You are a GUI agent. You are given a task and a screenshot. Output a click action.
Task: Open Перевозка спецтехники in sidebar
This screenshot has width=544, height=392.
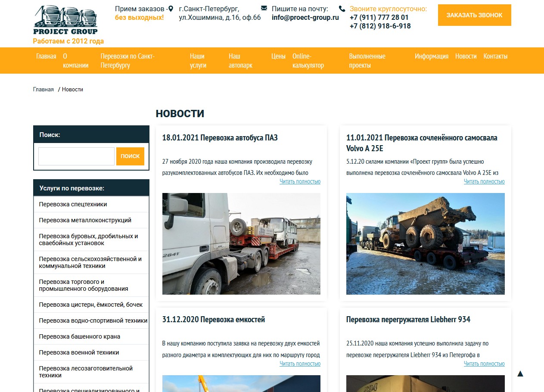[91, 204]
